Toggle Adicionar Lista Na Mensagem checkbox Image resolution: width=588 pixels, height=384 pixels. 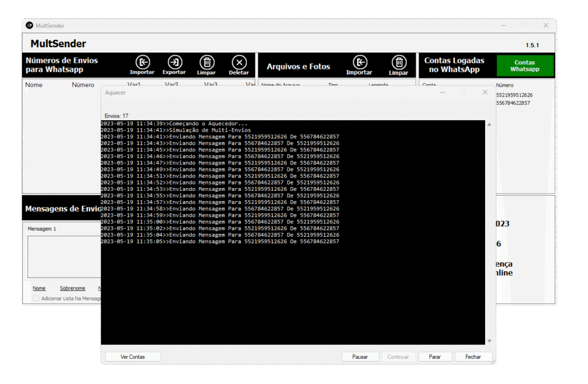click(36, 298)
